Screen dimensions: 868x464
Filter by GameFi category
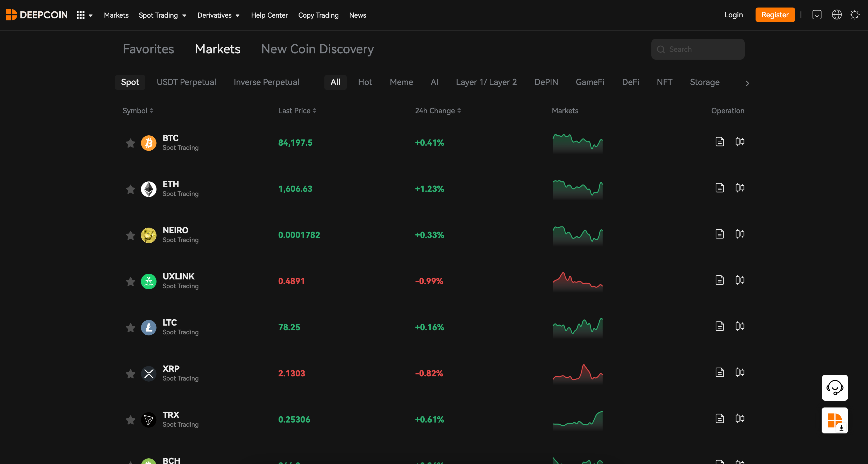[x=590, y=82]
